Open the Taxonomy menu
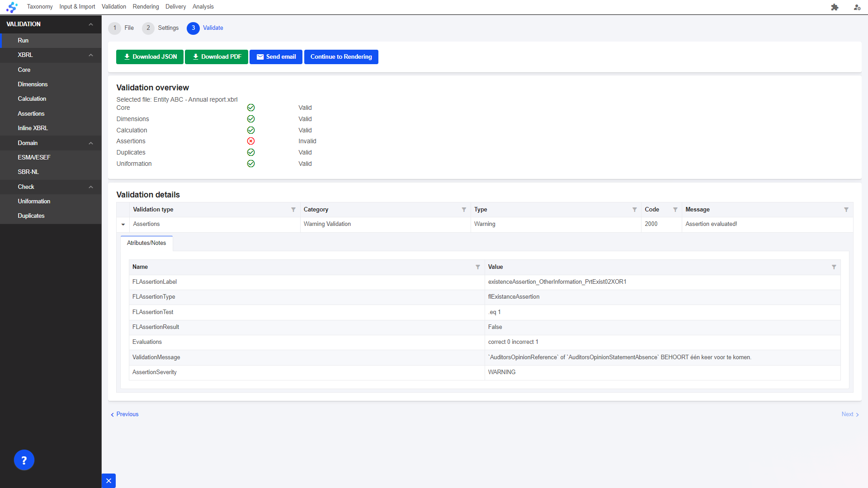Viewport: 868px width, 488px height. tap(39, 6)
